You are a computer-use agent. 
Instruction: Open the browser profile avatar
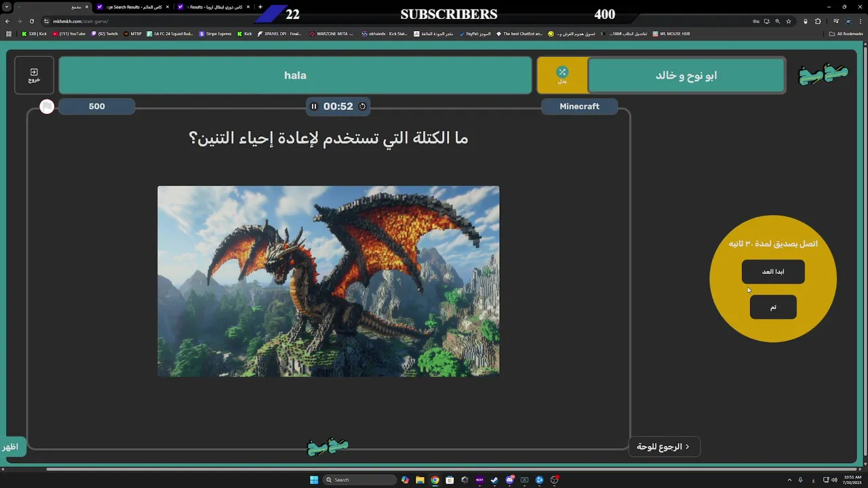848,21
